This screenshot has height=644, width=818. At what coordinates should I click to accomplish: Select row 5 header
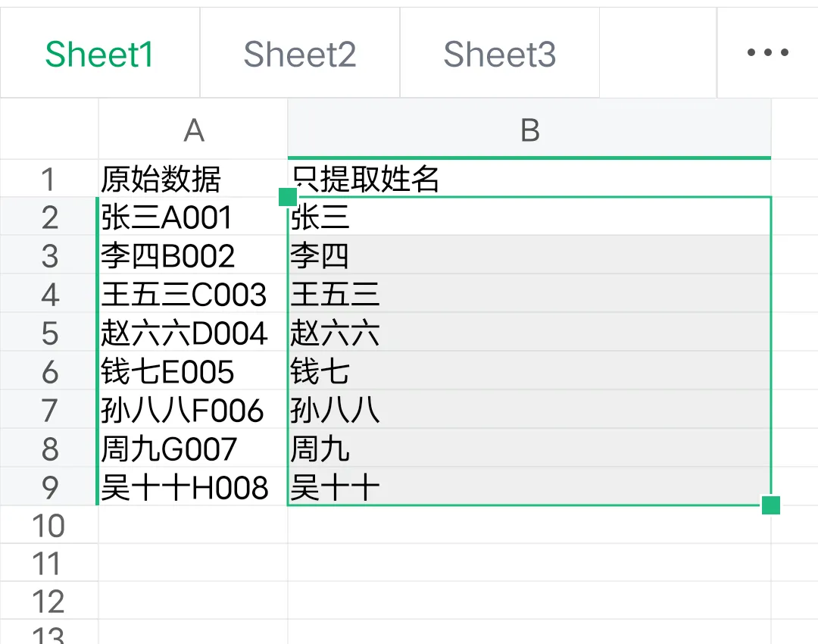click(x=49, y=333)
